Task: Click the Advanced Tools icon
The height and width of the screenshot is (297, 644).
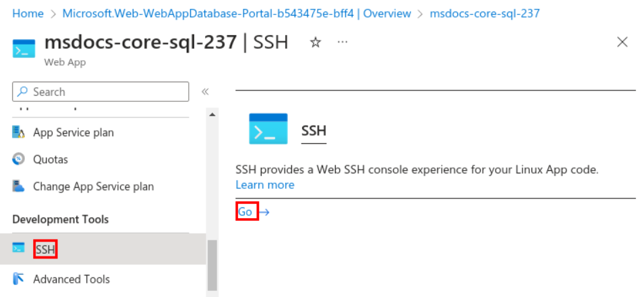Action: (18, 279)
